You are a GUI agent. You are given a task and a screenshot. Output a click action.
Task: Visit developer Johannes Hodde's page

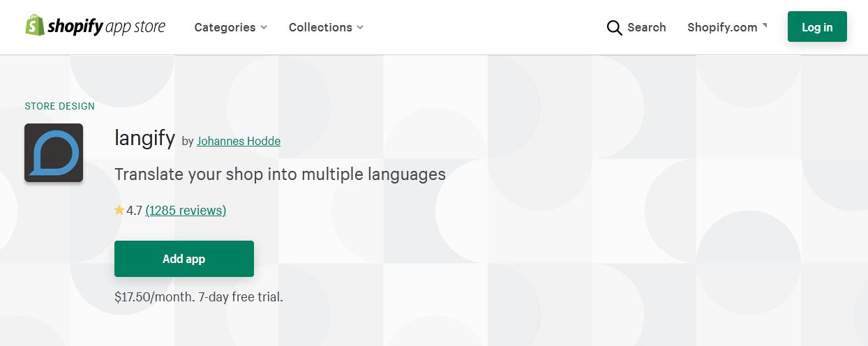pyautogui.click(x=239, y=141)
